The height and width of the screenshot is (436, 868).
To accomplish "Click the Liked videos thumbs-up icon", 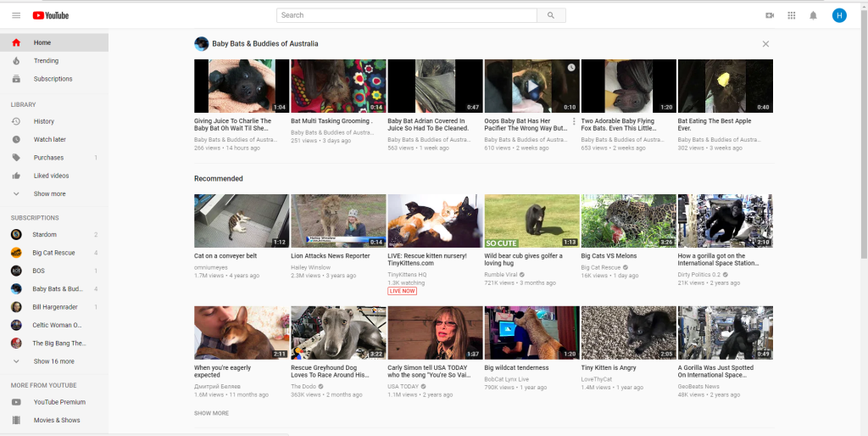I will point(16,176).
